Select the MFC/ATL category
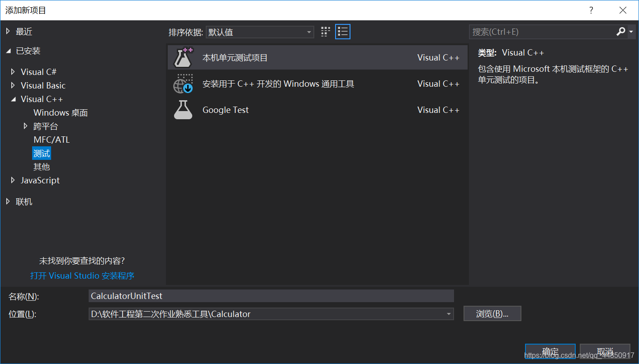 point(52,140)
